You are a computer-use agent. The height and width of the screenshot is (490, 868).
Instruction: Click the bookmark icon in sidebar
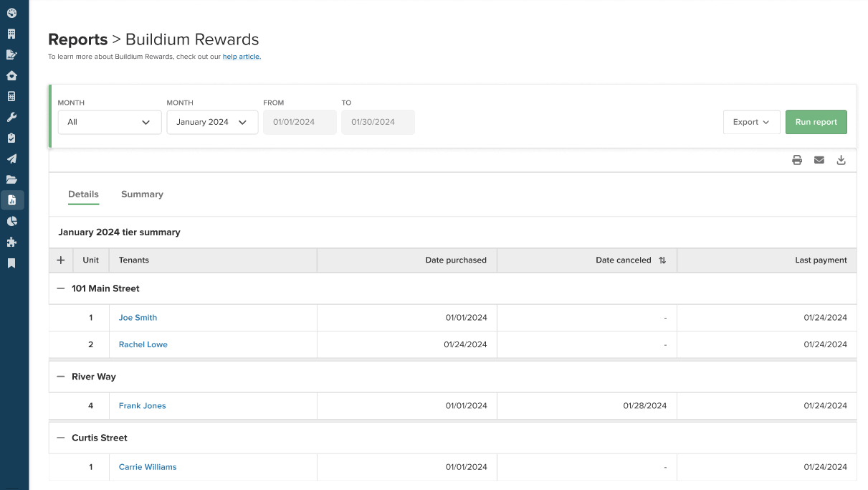(11, 263)
